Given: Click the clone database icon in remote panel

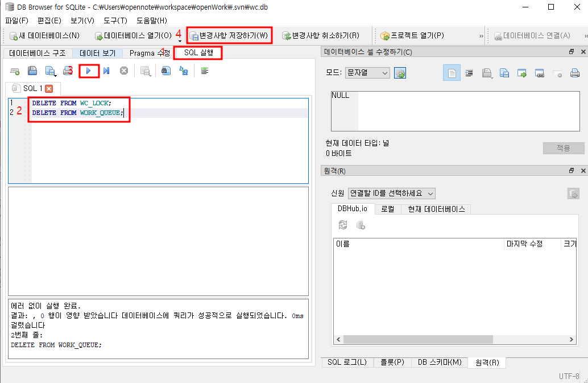Looking at the screenshot, I should click(x=361, y=225).
